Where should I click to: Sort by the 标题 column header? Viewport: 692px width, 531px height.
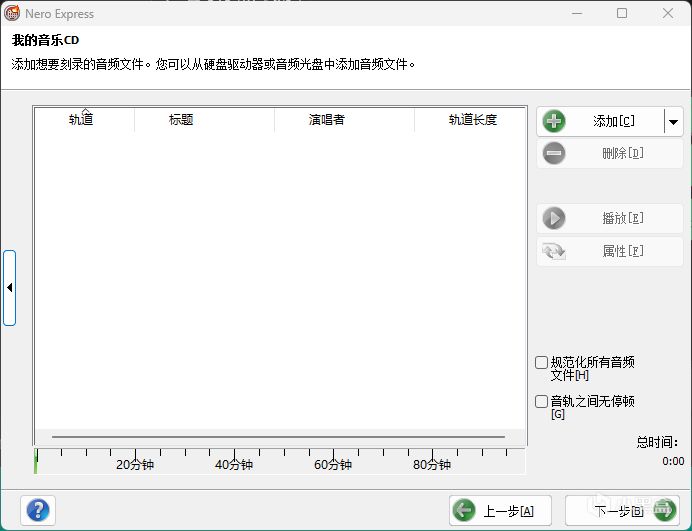[x=204, y=120]
